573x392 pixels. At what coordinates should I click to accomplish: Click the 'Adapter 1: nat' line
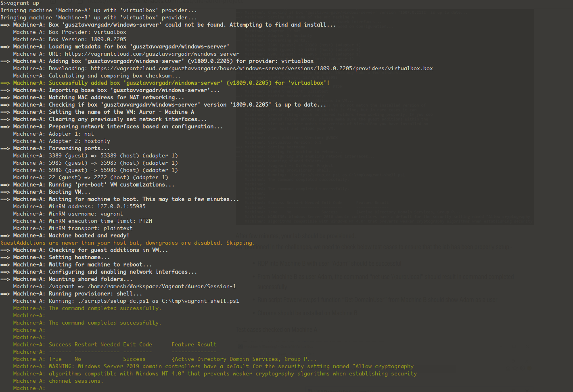53,134
